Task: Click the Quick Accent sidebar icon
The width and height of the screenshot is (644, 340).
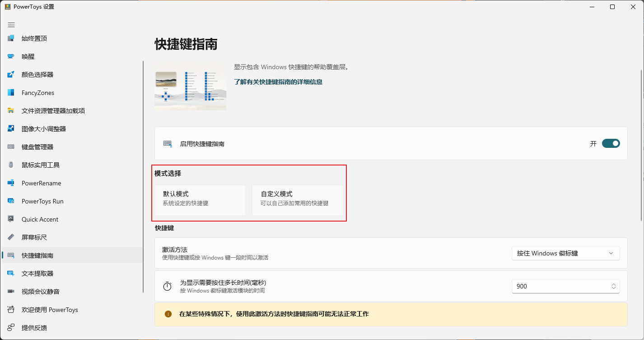Action: point(11,219)
